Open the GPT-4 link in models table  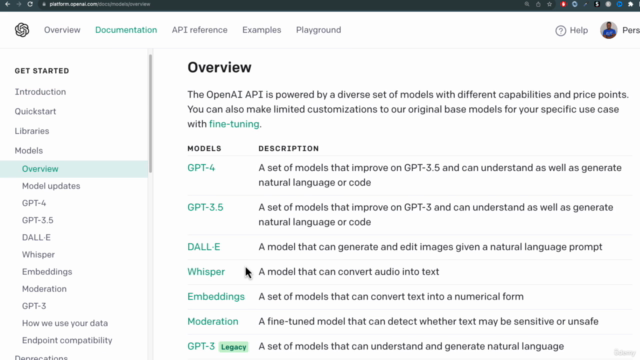[x=201, y=168]
